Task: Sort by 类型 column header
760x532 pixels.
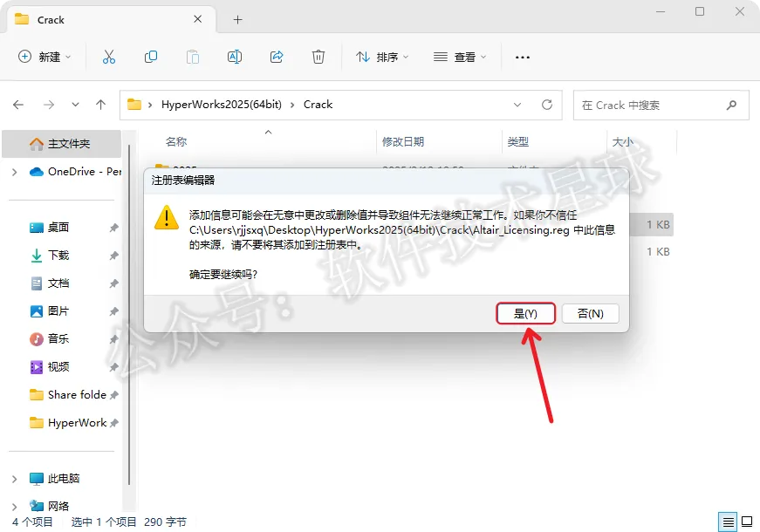Action: (517, 142)
